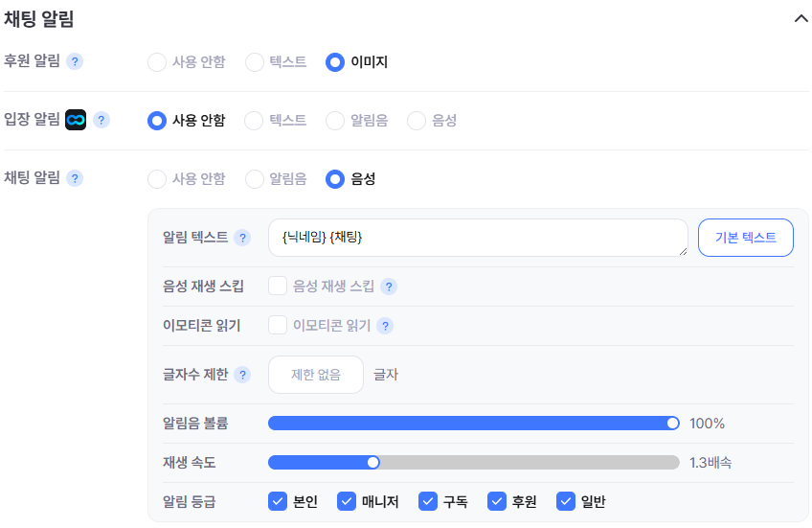Click the 재생 속도 slider handle
Screen dimensions: 812x528
[x=373, y=463]
